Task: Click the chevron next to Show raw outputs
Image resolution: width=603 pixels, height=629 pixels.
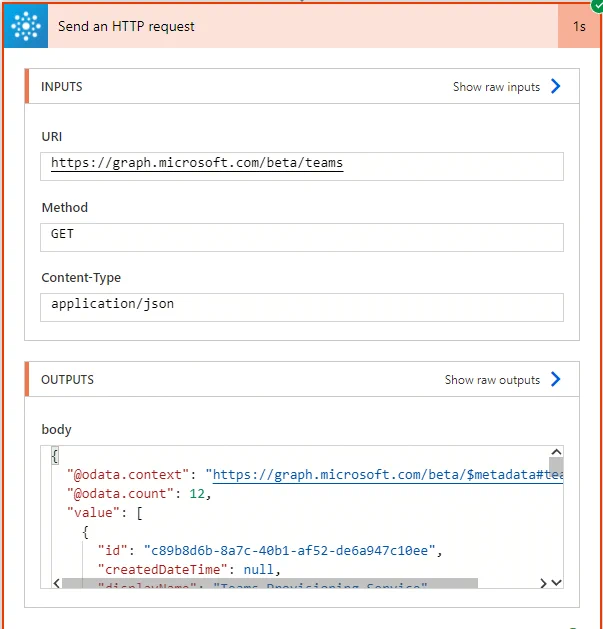Action: pyautogui.click(x=556, y=379)
